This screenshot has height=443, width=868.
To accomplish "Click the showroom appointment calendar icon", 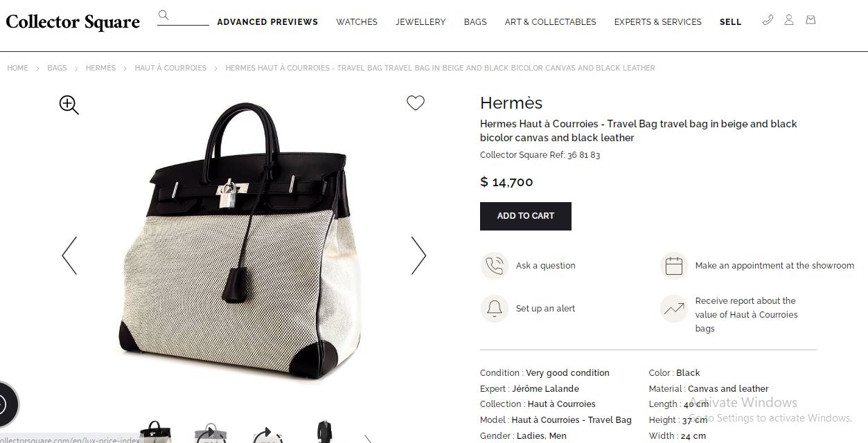I will point(674,266).
